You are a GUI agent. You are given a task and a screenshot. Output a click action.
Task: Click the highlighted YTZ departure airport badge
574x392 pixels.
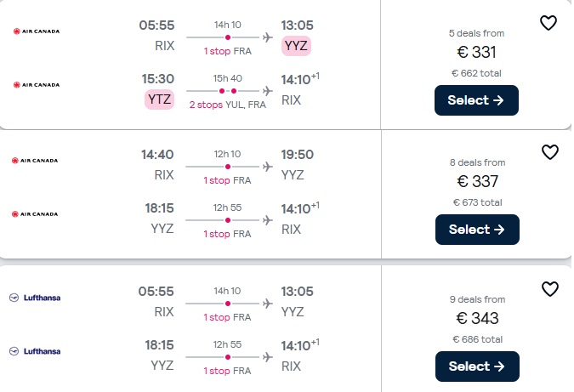click(159, 99)
